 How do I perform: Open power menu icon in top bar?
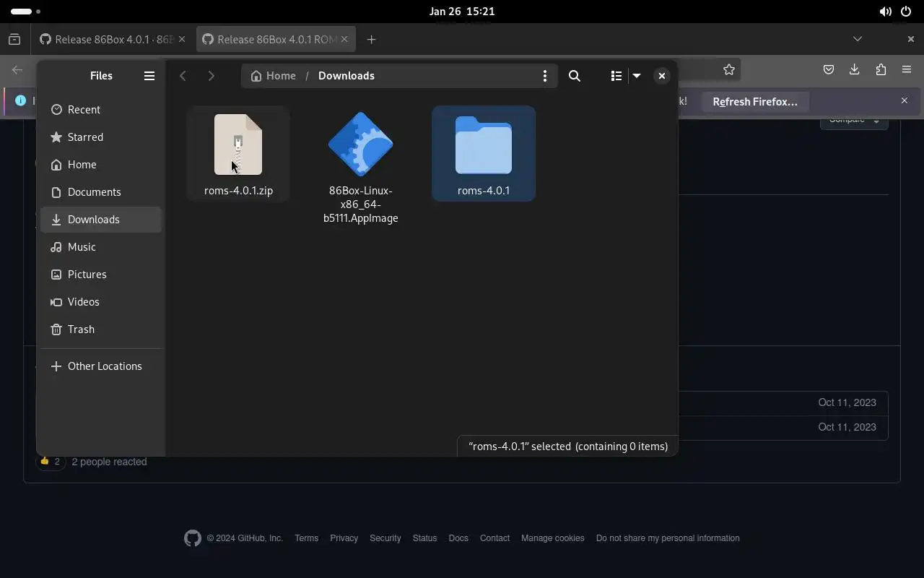pos(906,12)
